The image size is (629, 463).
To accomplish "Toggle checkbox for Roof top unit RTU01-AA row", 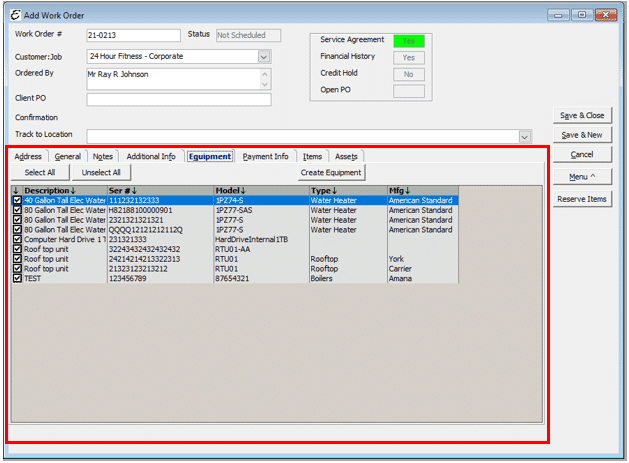I will (x=17, y=249).
